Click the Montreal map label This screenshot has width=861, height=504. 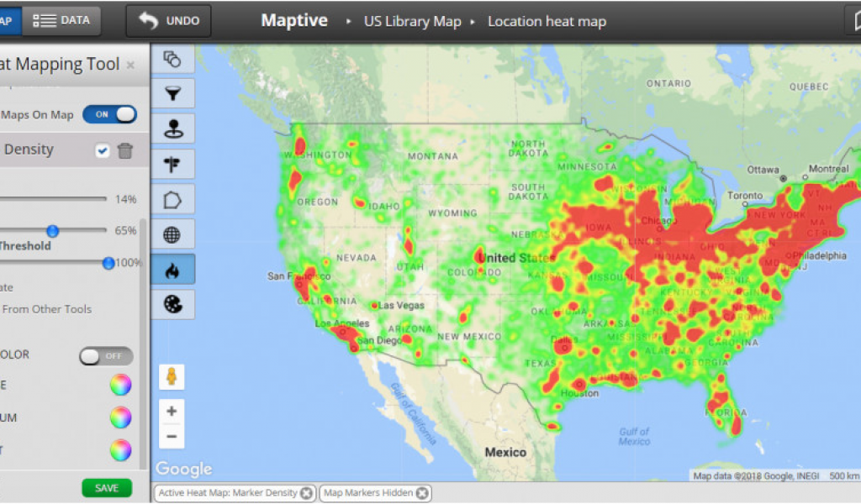[828, 169]
